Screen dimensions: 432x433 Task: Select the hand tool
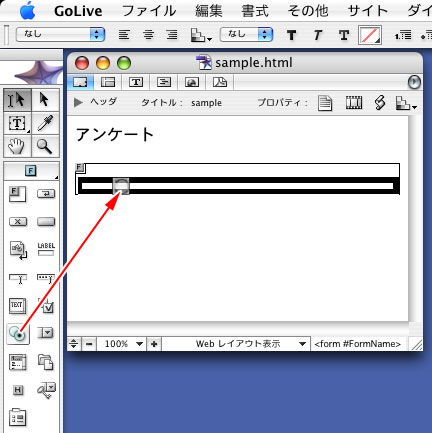17,146
